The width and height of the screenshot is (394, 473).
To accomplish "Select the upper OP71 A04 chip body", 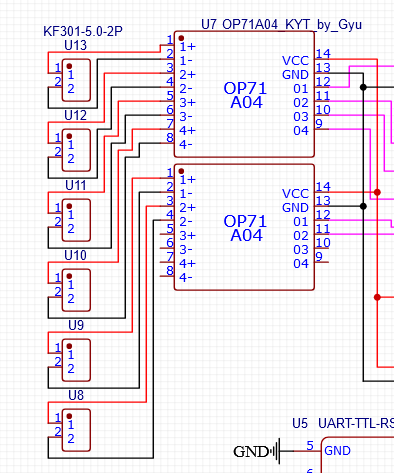I will 244,94.
